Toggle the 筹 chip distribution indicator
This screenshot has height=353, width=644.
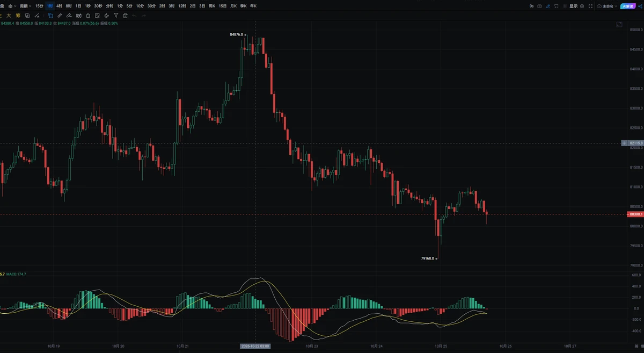[x=18, y=16]
